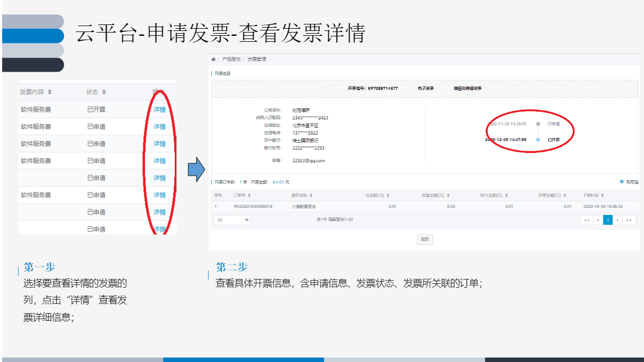This screenshot has width=644, height=362.
Task: Open the 列可选 column chooser label
Action: [632, 182]
